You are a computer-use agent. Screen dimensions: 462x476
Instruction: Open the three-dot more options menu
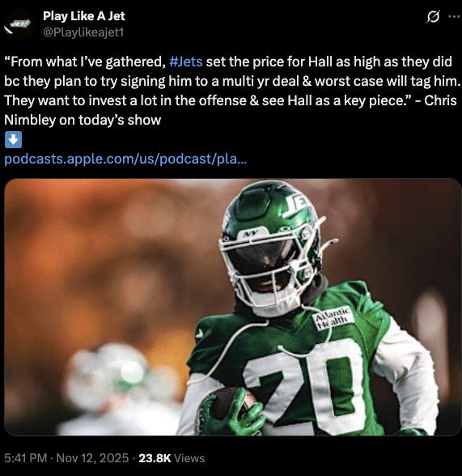pos(454,17)
